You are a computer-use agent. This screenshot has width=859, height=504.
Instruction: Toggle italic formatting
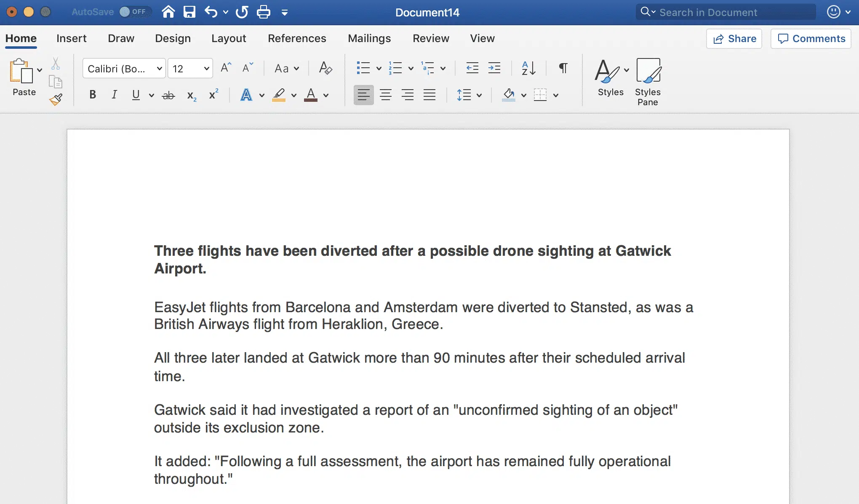tap(114, 95)
